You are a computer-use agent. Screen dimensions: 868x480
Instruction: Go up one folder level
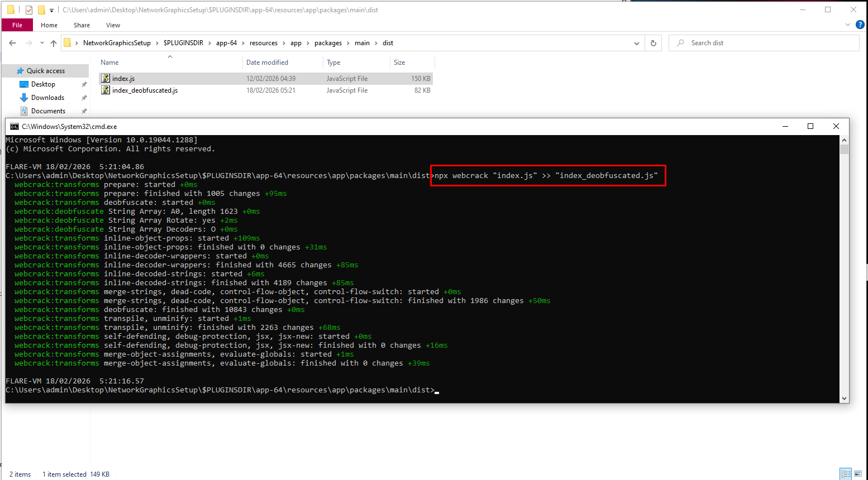tap(54, 43)
